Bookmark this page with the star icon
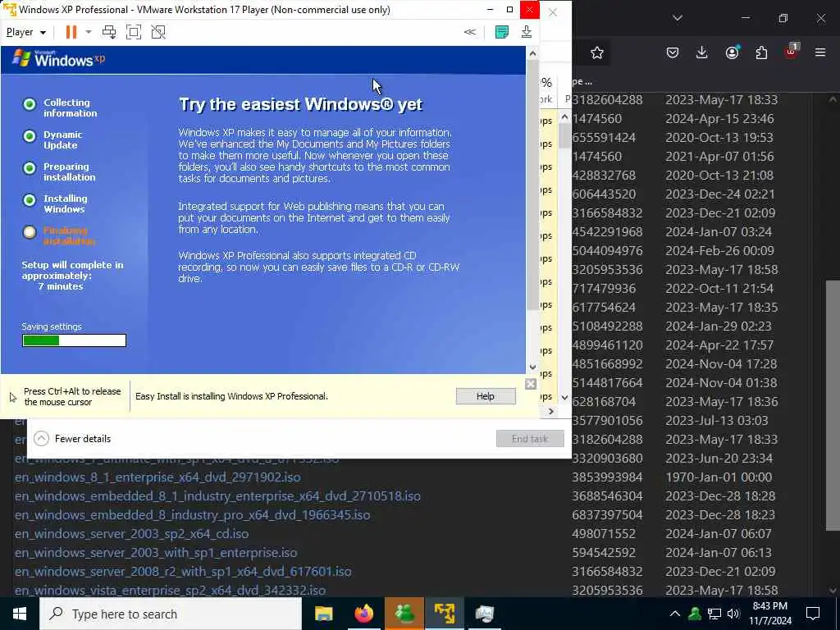 (x=597, y=52)
